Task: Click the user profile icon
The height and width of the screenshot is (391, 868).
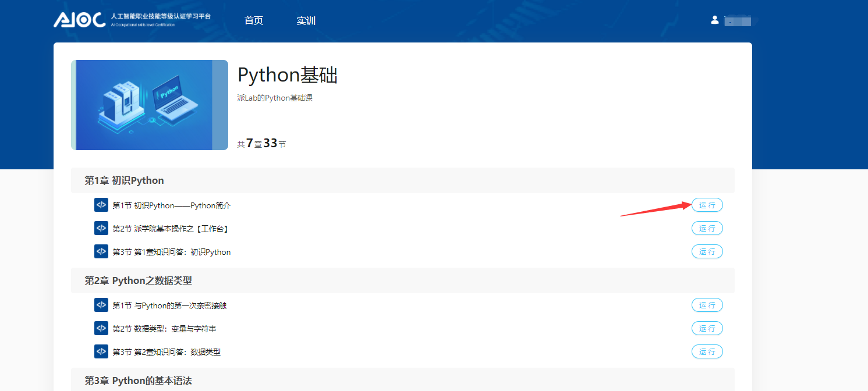Action: [715, 20]
